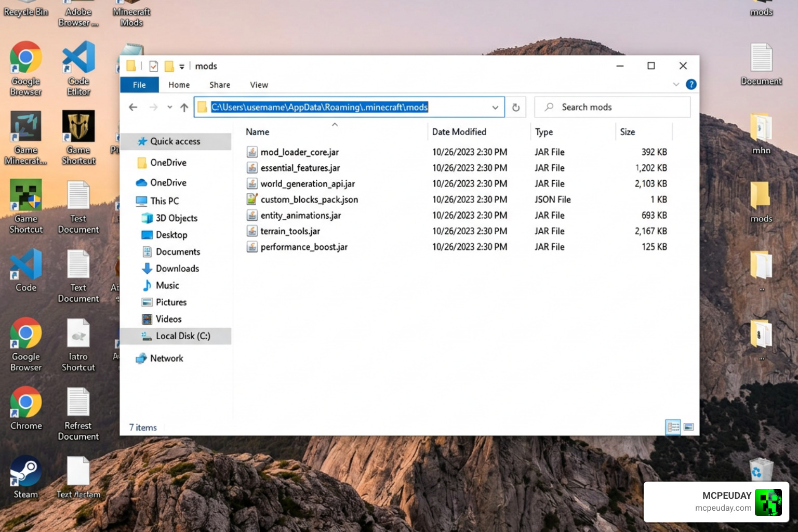Image resolution: width=798 pixels, height=532 pixels.
Task: Click custom_blocks_pack.json file icon
Action: tap(252, 199)
